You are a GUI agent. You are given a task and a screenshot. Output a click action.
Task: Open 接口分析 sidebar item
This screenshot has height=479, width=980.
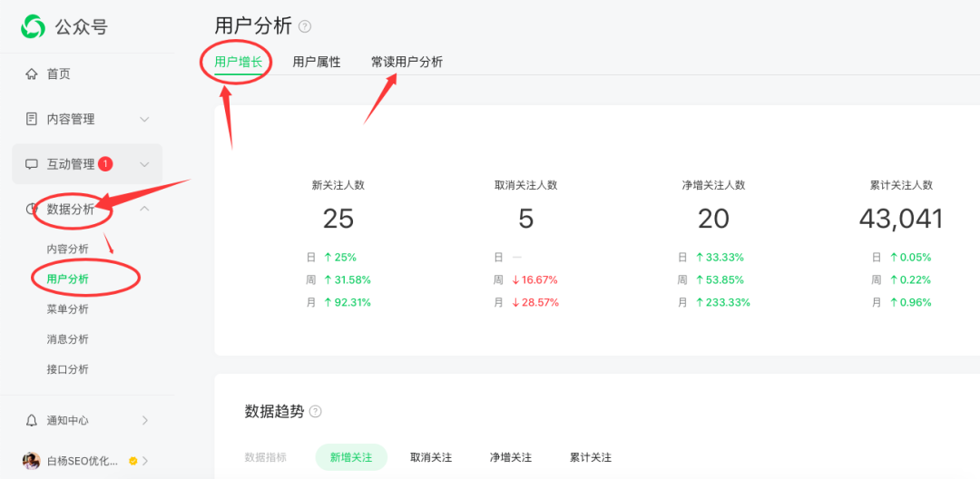[68, 369]
